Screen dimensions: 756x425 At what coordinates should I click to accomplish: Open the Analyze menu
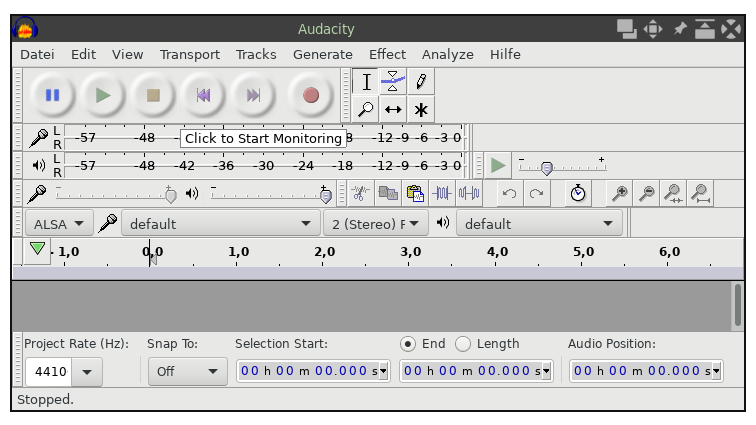[447, 55]
